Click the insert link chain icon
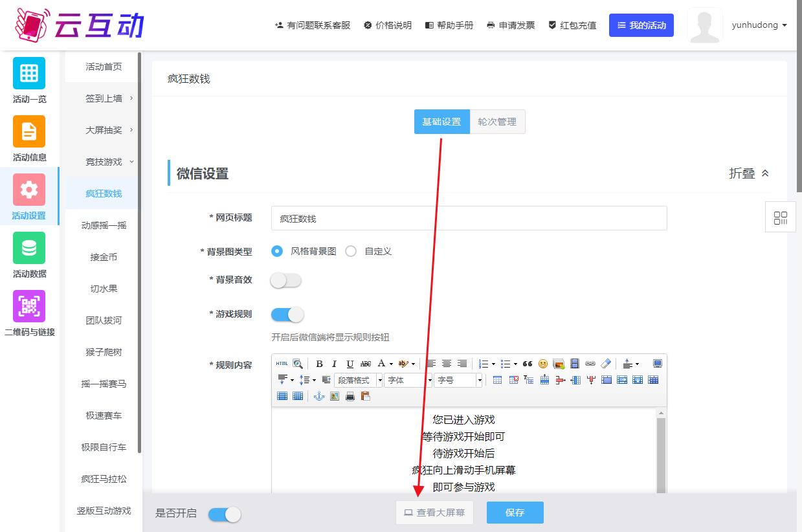Viewport: 802px width, 532px height. (x=590, y=364)
